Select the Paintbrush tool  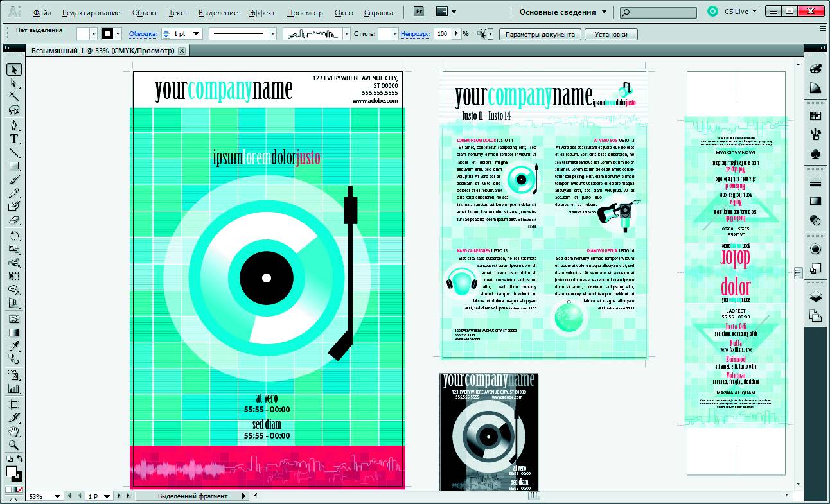pos(14,180)
